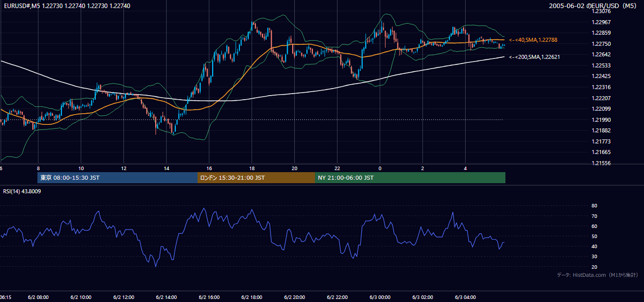The height and width of the screenshot is (302, 644).
Task: Click the RSI(14) 43.8009 indicator label
Action: click(x=22, y=191)
